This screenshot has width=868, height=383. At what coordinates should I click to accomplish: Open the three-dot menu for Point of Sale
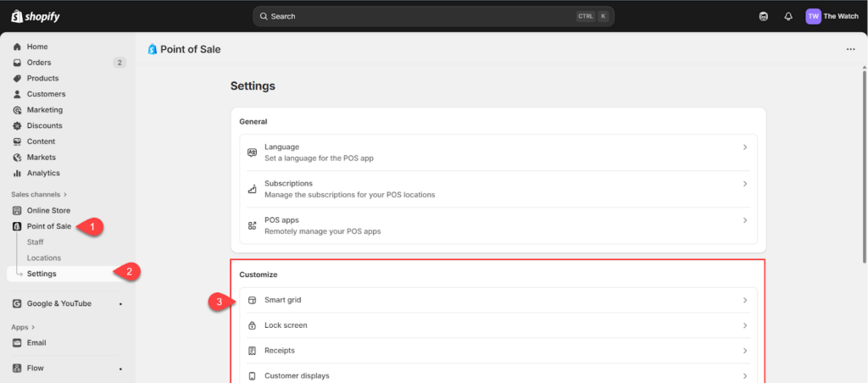pyautogui.click(x=850, y=49)
